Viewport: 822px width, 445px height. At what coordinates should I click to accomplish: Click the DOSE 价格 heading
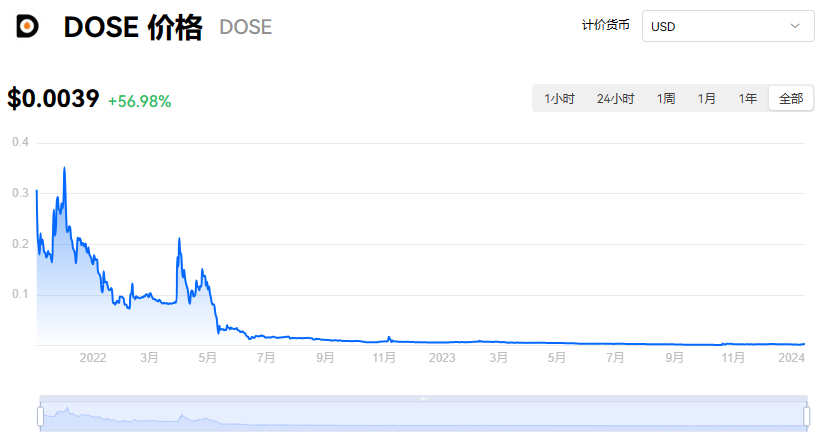coord(132,28)
